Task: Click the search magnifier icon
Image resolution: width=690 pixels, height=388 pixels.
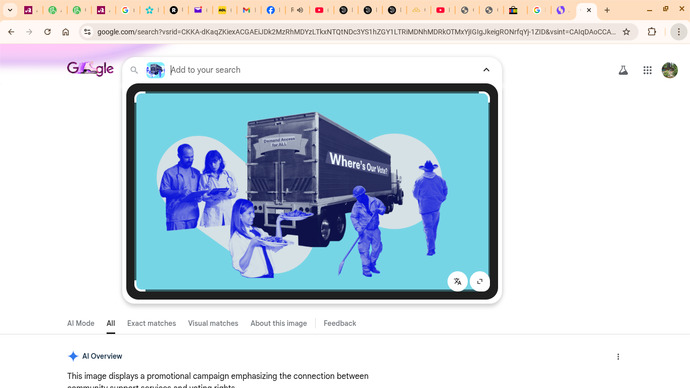Action: click(134, 70)
